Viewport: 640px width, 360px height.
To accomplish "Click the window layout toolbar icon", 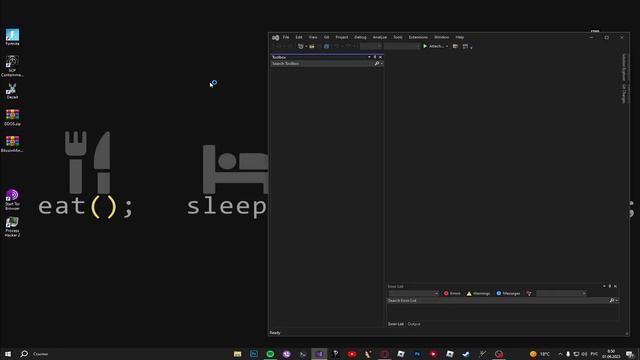I will 465,47.
